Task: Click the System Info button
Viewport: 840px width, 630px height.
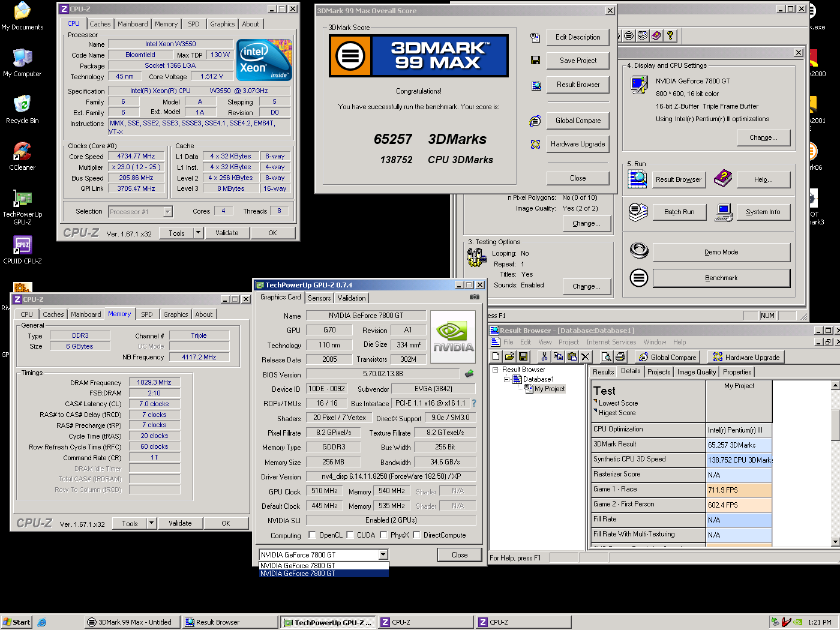Action: pyautogui.click(x=763, y=212)
